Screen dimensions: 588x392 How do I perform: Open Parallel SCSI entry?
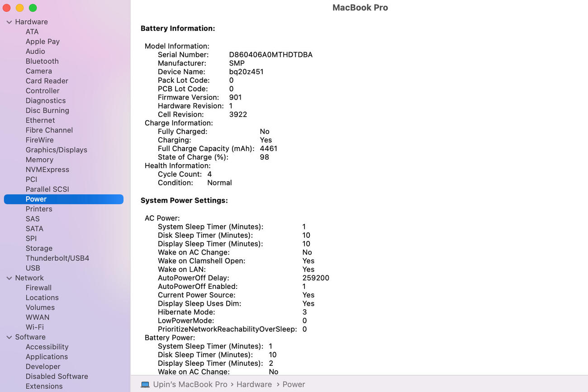point(47,189)
